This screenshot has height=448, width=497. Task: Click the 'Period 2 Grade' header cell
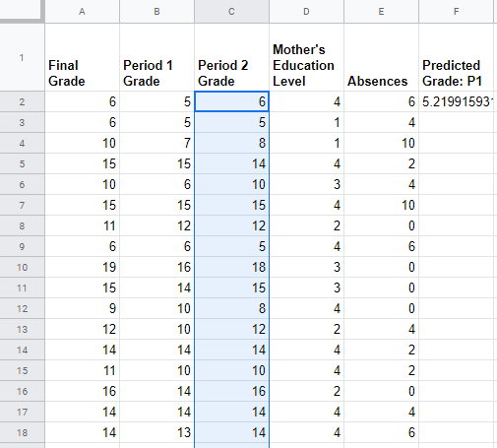tap(231, 57)
